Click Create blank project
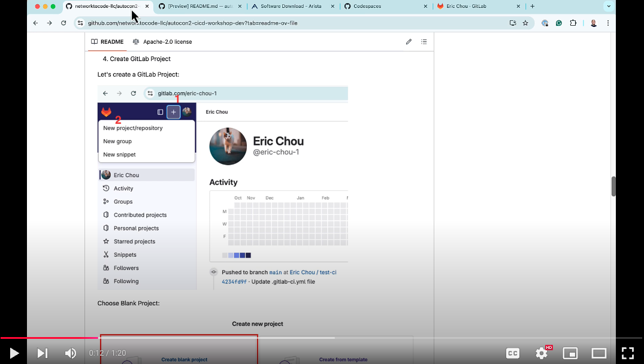Viewport: 644px width, 364px height. (184, 359)
